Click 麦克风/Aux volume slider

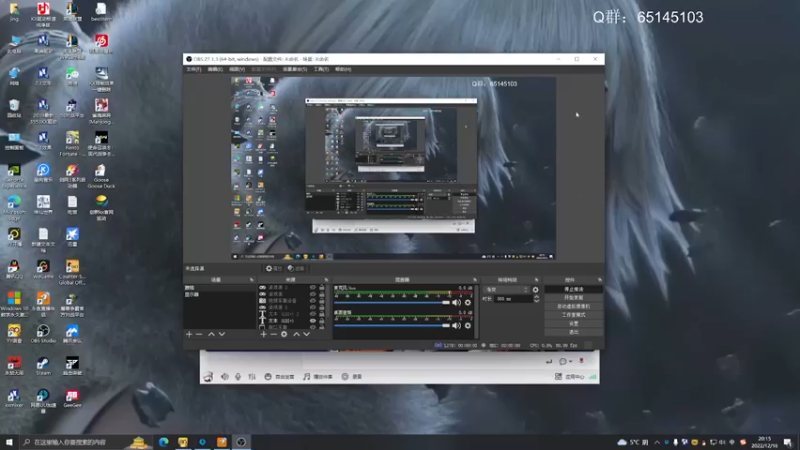392,303
